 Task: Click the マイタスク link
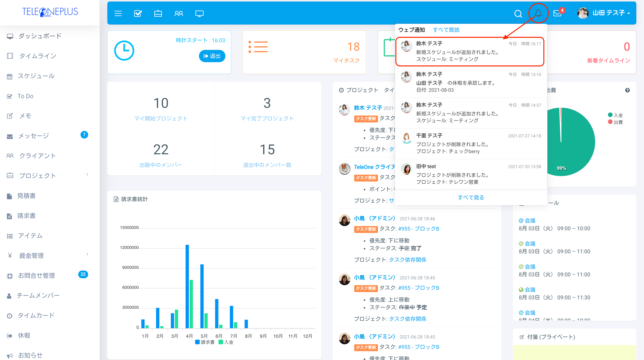[346, 60]
